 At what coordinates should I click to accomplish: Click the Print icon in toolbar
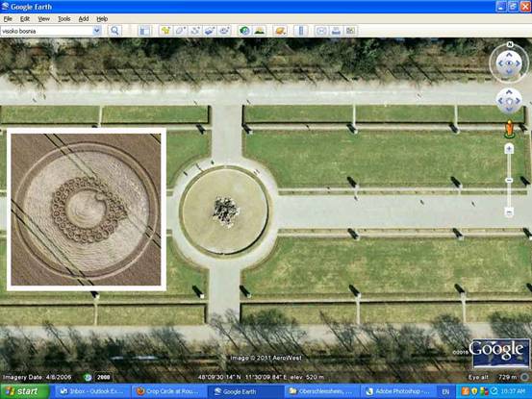click(x=336, y=31)
